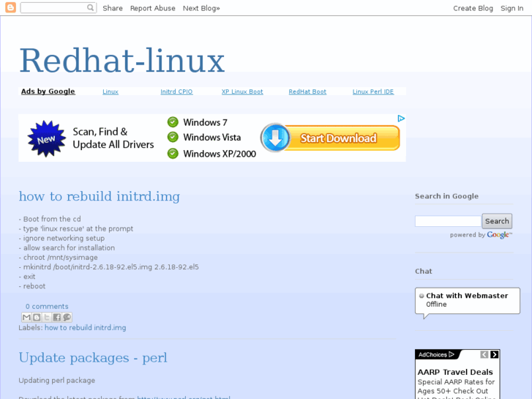Click Create Blog in navbar
Screen dimensions: 532x399
coord(473,8)
